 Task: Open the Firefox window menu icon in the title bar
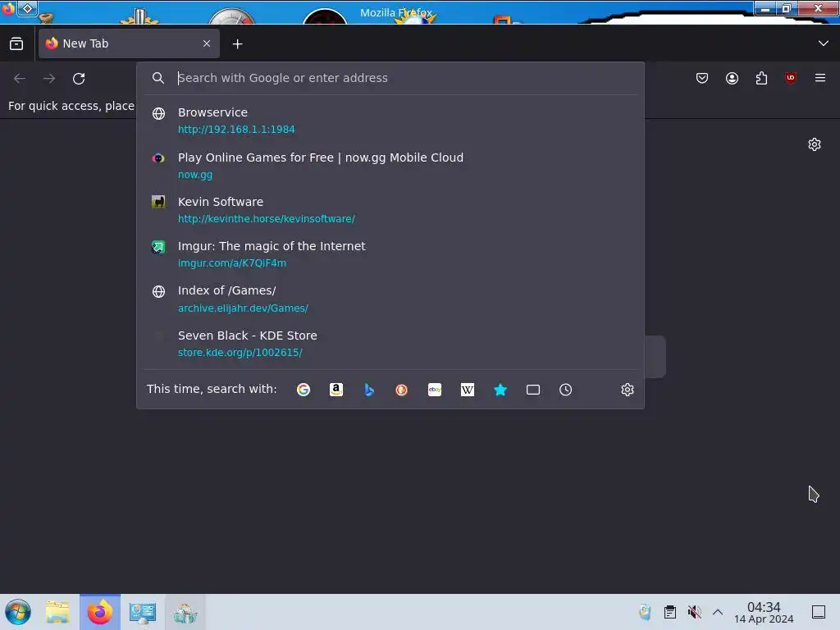8,8
